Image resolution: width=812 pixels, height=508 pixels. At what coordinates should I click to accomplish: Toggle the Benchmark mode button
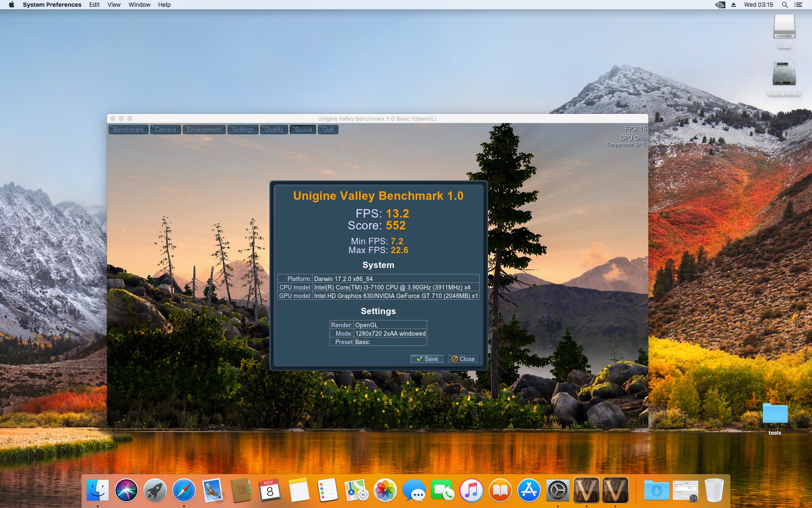(x=128, y=130)
